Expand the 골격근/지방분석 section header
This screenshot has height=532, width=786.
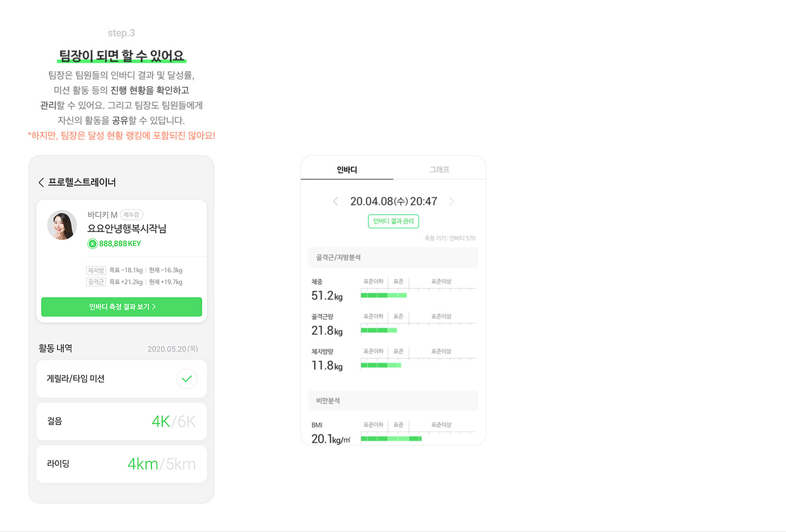[393, 257]
